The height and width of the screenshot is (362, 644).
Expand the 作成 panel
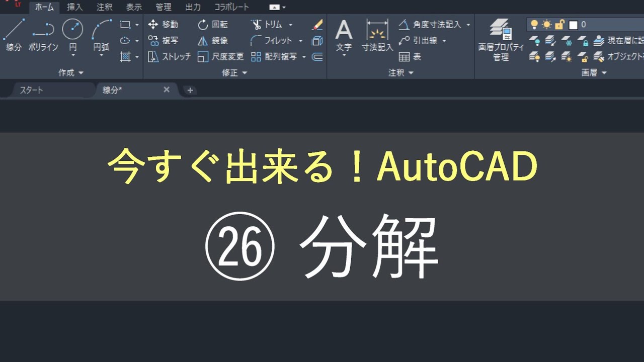71,73
